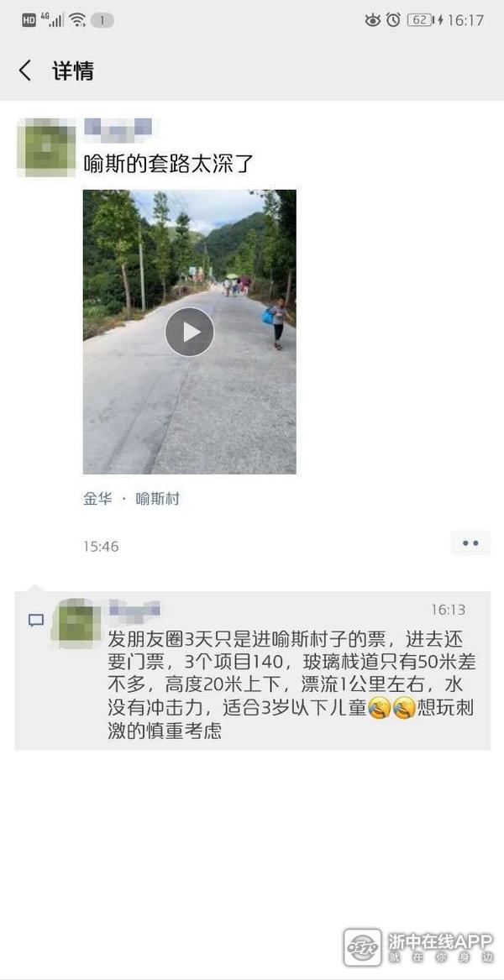Open the poster's blurred username

pos(118,127)
